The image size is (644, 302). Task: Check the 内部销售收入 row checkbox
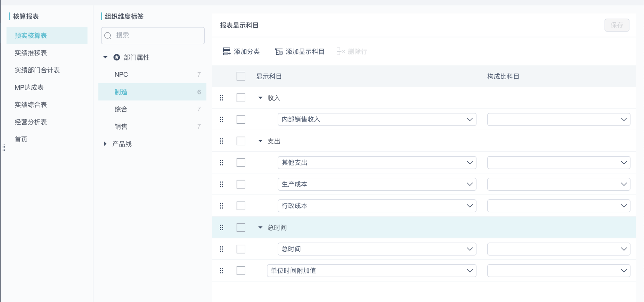pos(241,120)
